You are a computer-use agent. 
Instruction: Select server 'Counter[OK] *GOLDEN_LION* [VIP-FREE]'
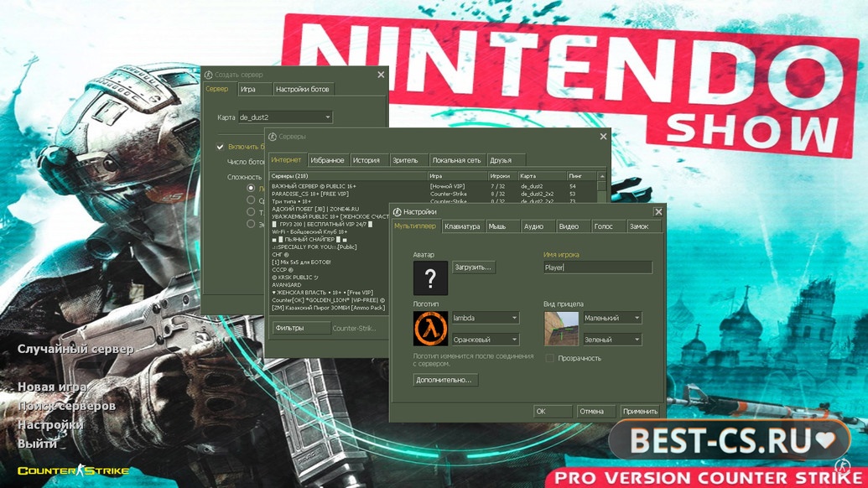click(330, 300)
